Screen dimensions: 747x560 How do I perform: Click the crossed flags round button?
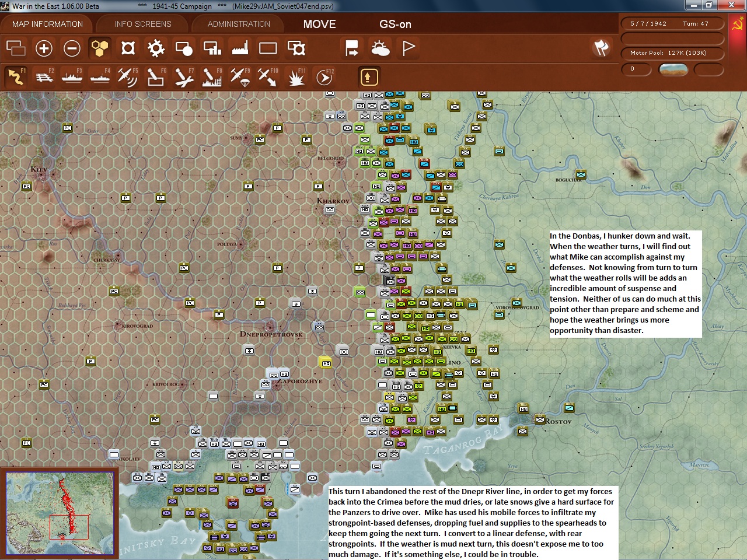point(601,48)
